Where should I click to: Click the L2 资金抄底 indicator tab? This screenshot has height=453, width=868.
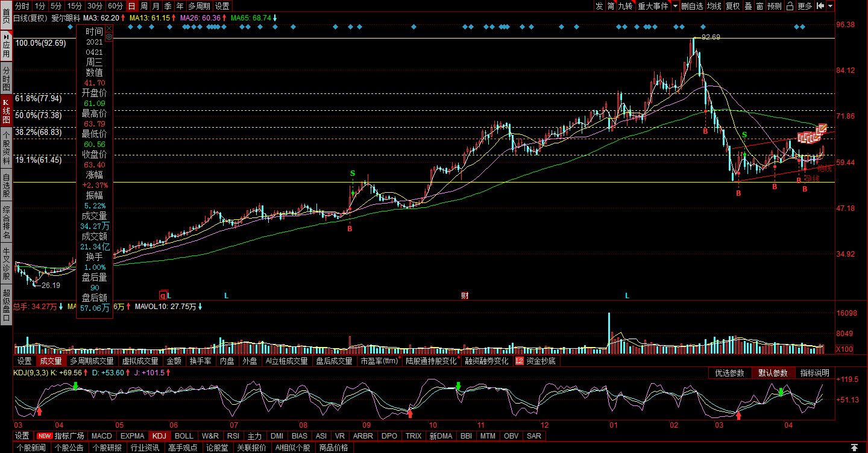[x=535, y=361]
